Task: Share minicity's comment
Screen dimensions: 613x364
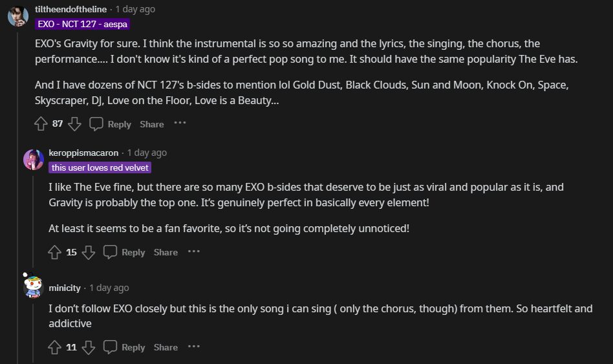Action: (x=166, y=347)
